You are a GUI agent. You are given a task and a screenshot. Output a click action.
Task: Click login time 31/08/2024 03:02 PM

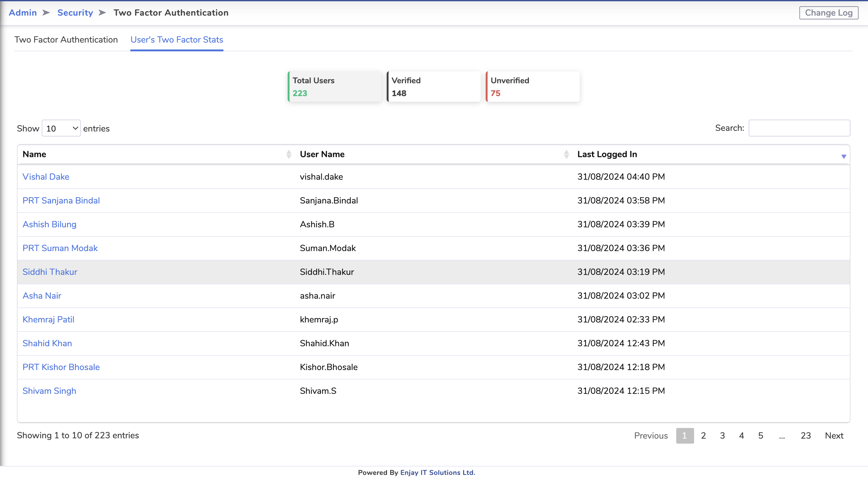tap(621, 296)
